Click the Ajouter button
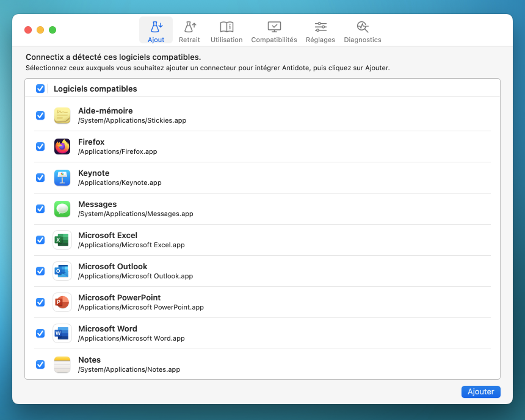Screen dimensions: 525x420 click(480, 392)
